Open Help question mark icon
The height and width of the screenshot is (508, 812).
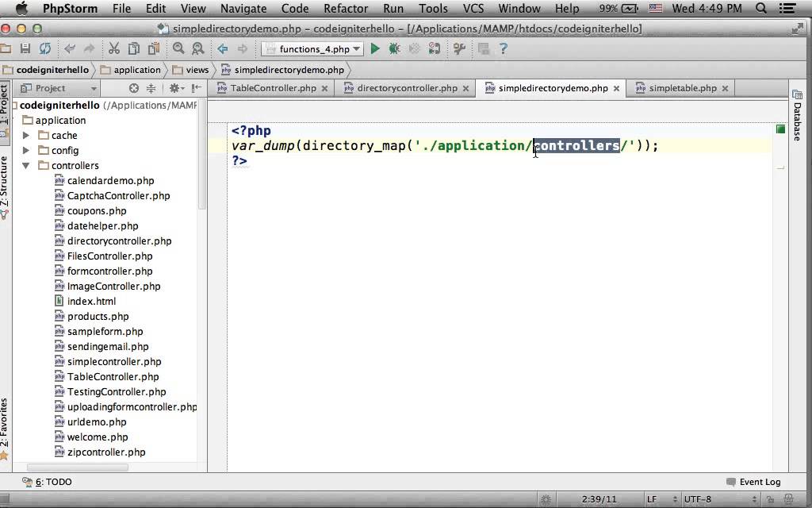pos(504,48)
